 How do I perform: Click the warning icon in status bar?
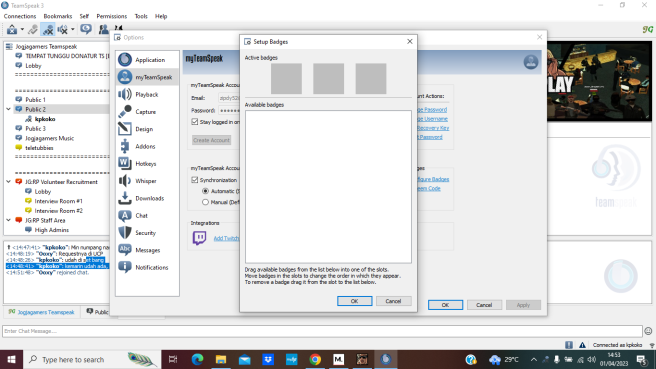pyautogui.click(x=582, y=345)
